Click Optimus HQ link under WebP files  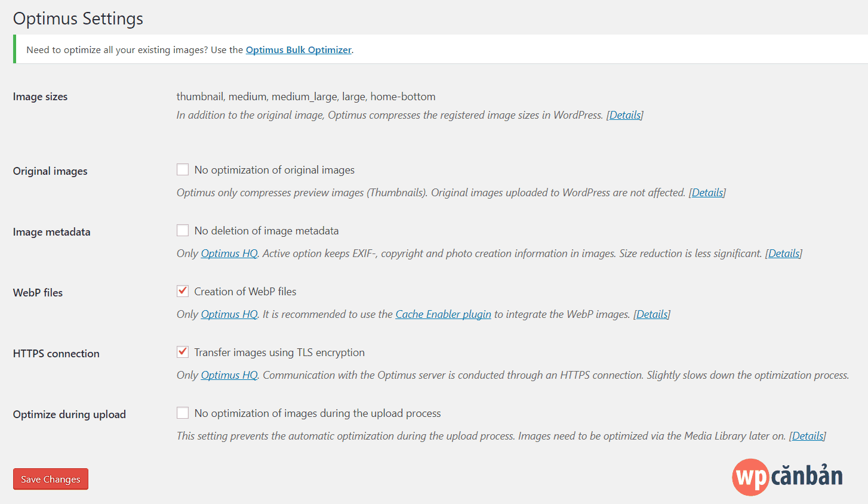[x=229, y=314]
